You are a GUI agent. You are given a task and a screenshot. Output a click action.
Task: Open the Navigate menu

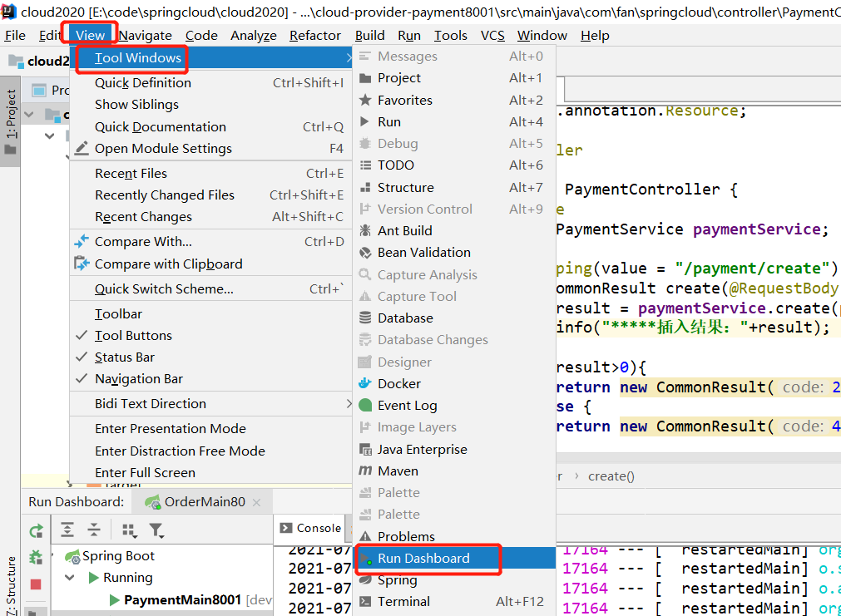click(x=146, y=36)
